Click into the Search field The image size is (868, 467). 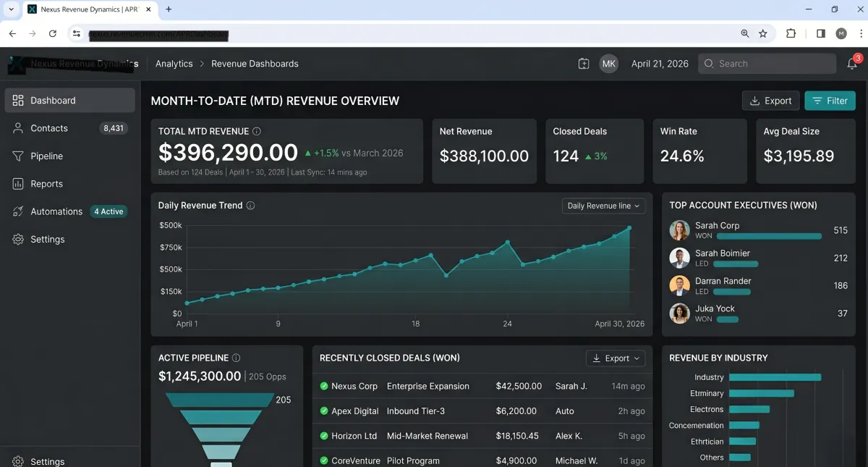coord(767,64)
